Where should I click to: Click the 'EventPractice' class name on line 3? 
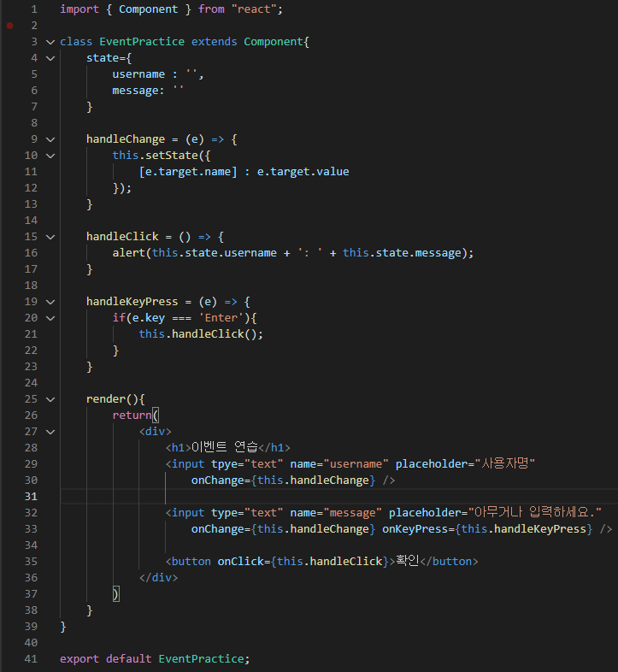click(x=142, y=42)
